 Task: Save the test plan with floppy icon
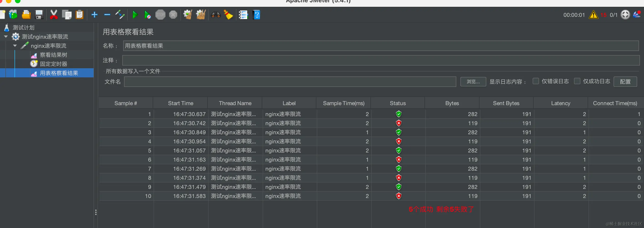pyautogui.click(x=39, y=15)
